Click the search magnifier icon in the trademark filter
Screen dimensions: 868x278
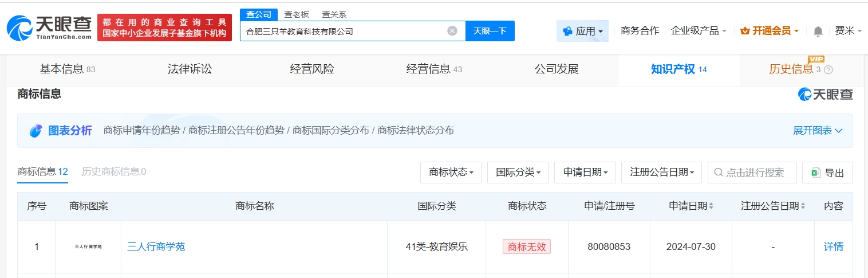719,173
